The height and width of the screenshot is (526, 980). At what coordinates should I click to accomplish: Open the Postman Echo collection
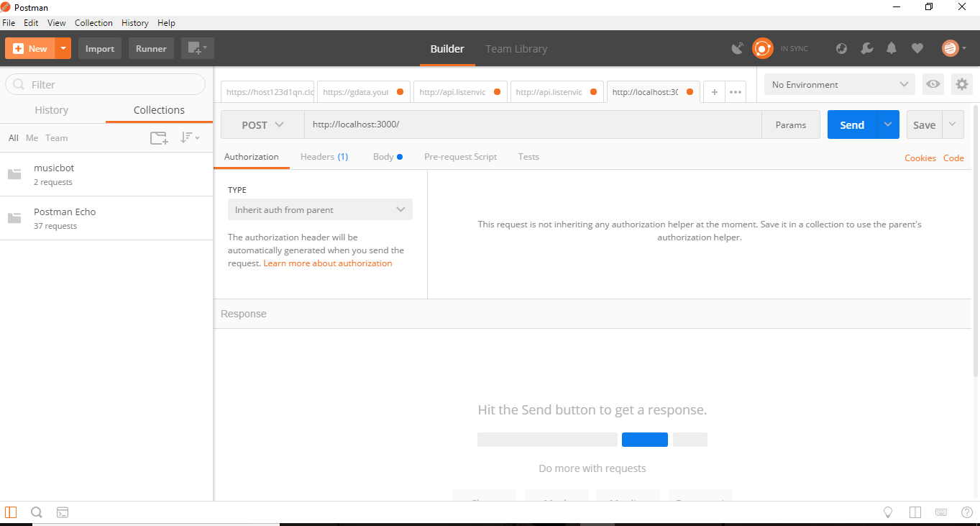(x=106, y=218)
